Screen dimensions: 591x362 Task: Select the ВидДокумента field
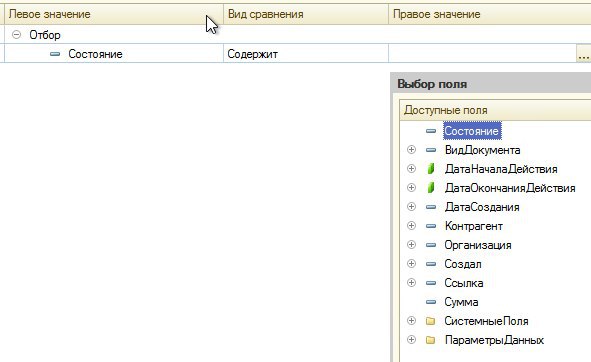tap(482, 150)
